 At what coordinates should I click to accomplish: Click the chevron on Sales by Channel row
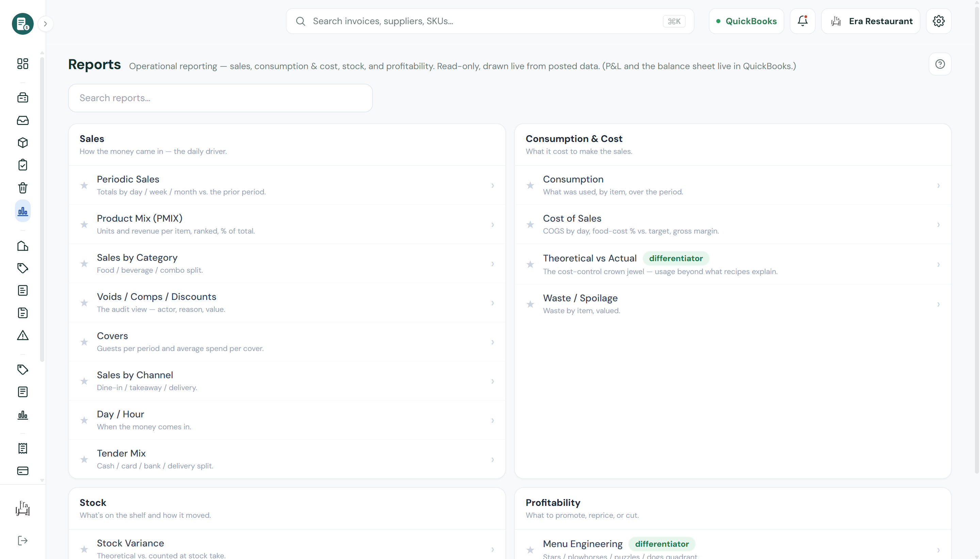(x=493, y=381)
